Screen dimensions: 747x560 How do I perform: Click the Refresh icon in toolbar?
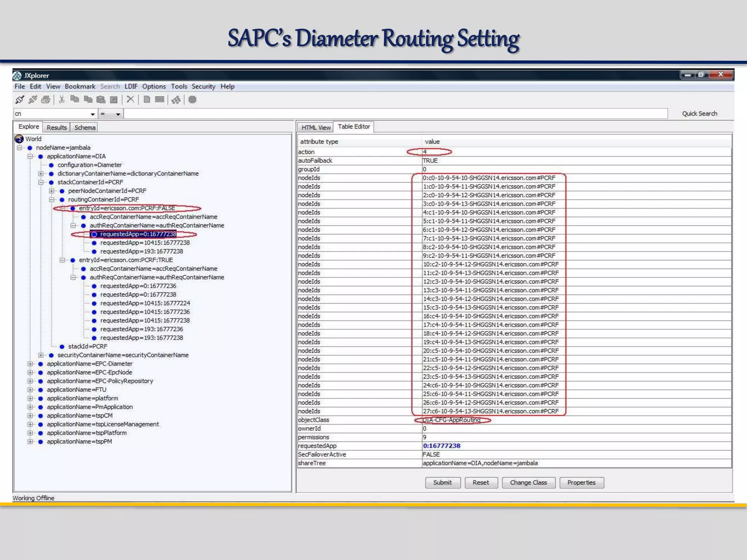click(176, 100)
